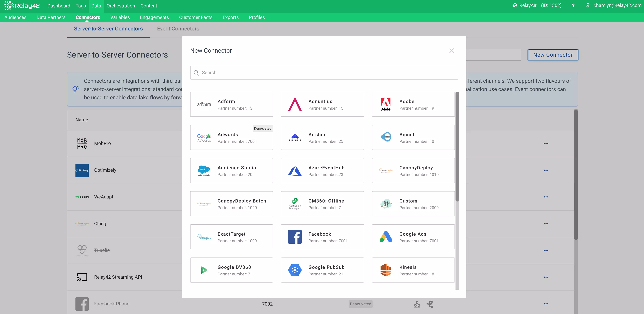644x314 pixels.
Task: Select the Kinesis connector card
Action: pos(413,270)
